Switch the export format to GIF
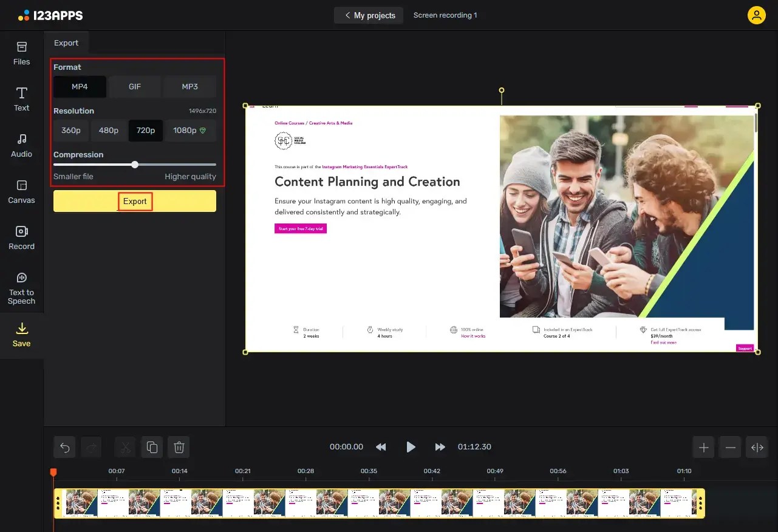Image resolution: width=778 pixels, height=532 pixels. pyautogui.click(x=134, y=86)
